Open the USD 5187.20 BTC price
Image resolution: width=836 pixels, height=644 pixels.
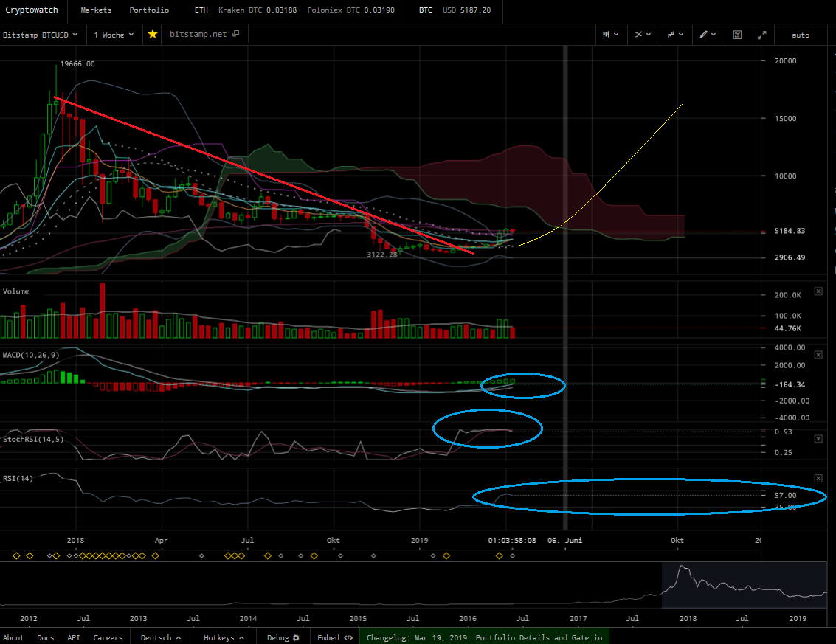pos(466,10)
